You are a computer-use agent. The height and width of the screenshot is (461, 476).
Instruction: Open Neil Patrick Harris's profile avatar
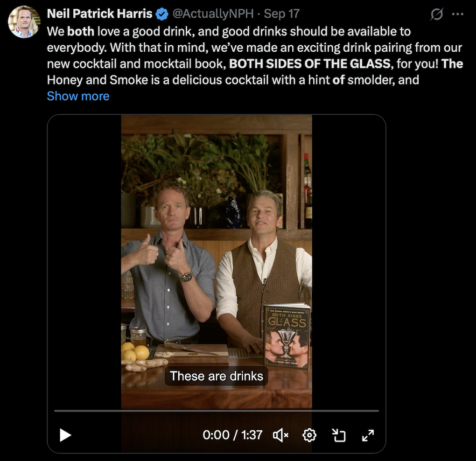coord(24,22)
